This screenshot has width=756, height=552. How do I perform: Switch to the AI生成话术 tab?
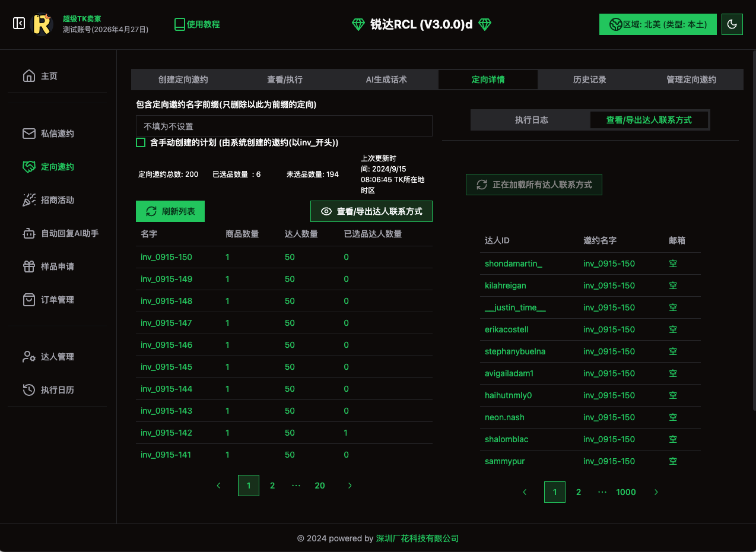tap(386, 80)
